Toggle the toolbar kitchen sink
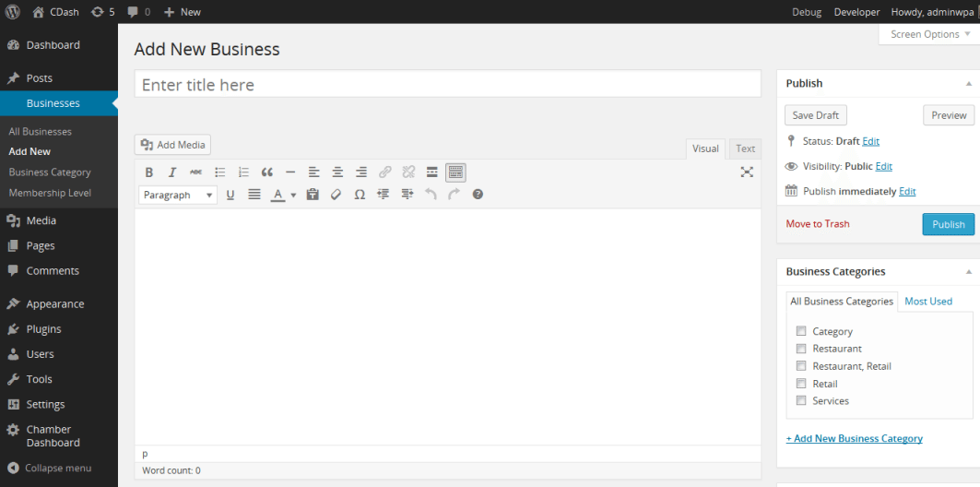Screen dimensions: 980x487 click(x=455, y=172)
